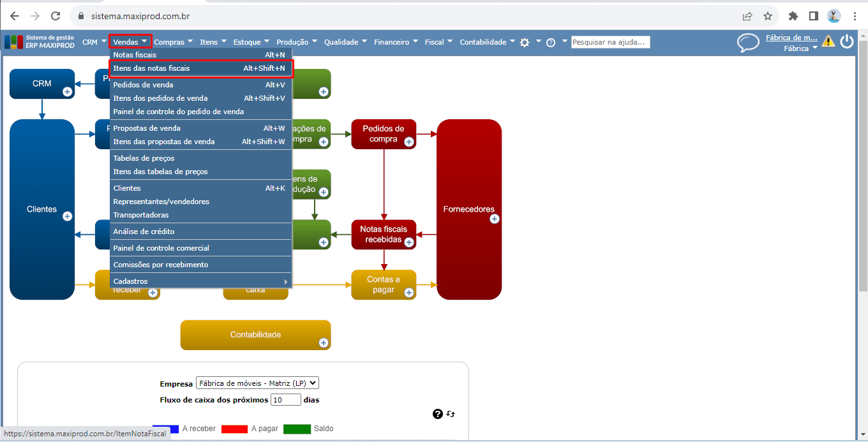Select Clientes in Vendas menu
The height and width of the screenshot is (442, 868).
(x=200, y=188)
